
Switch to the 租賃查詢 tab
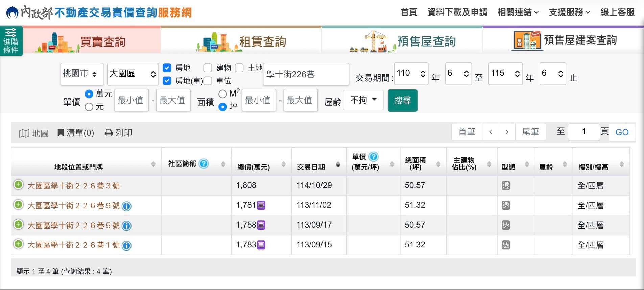(241, 41)
